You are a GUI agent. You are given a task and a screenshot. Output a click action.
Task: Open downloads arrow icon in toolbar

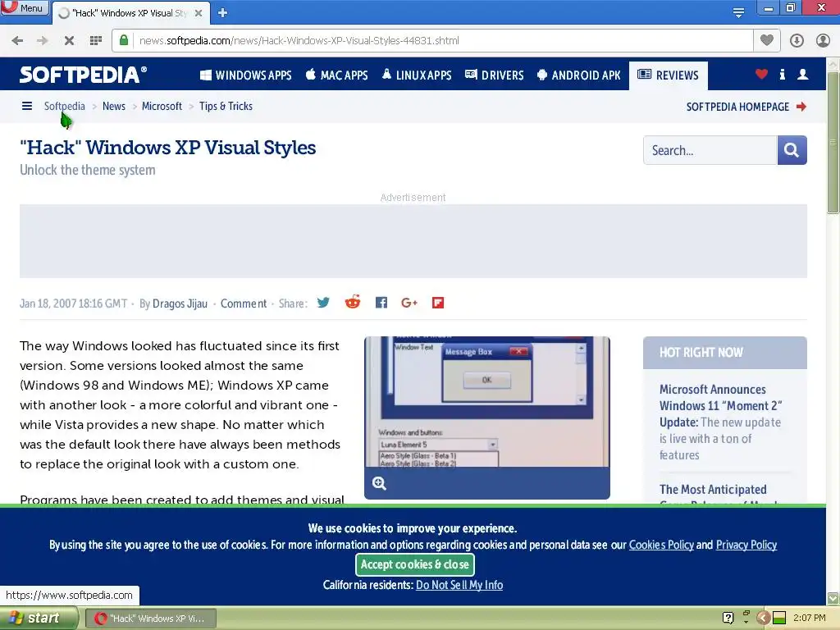coord(797,40)
